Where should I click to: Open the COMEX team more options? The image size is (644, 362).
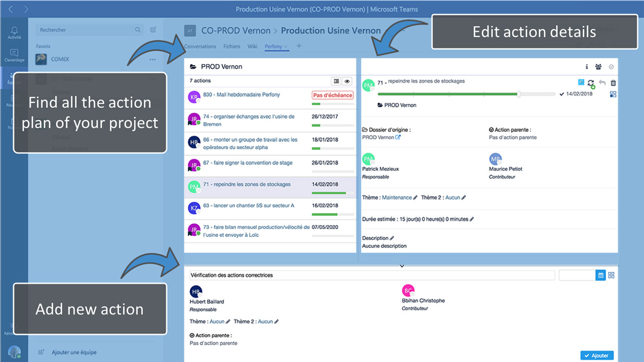tap(152, 59)
